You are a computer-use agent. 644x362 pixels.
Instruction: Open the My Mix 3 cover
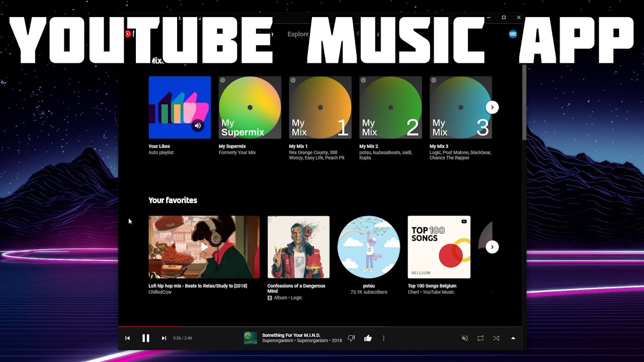click(x=461, y=108)
